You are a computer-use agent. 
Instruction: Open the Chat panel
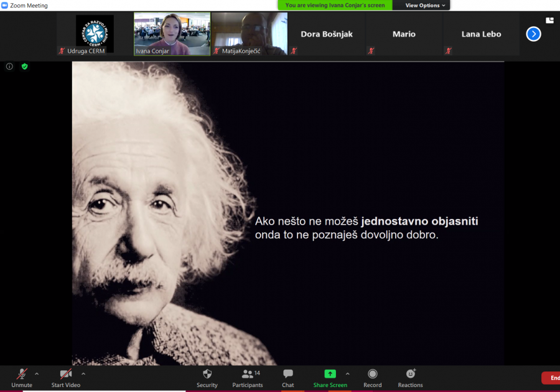point(287,375)
